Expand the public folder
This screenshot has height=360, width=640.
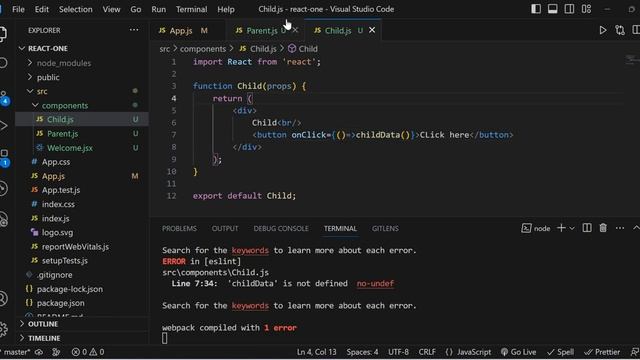(82, 77)
